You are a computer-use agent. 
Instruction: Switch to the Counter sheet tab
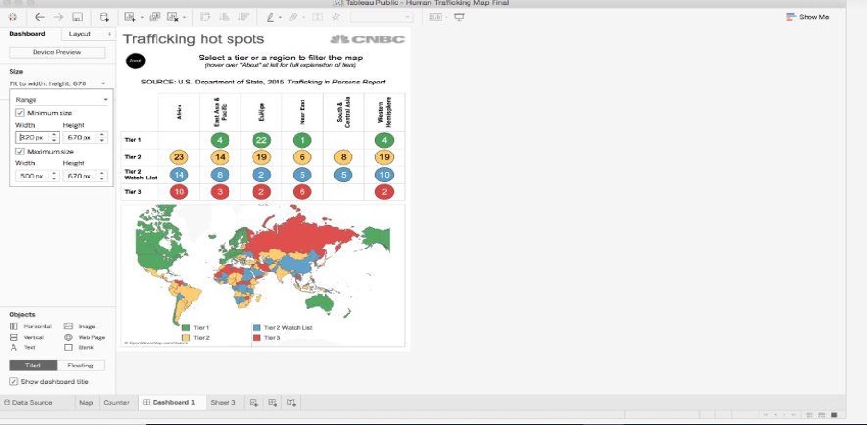pyautogui.click(x=116, y=402)
